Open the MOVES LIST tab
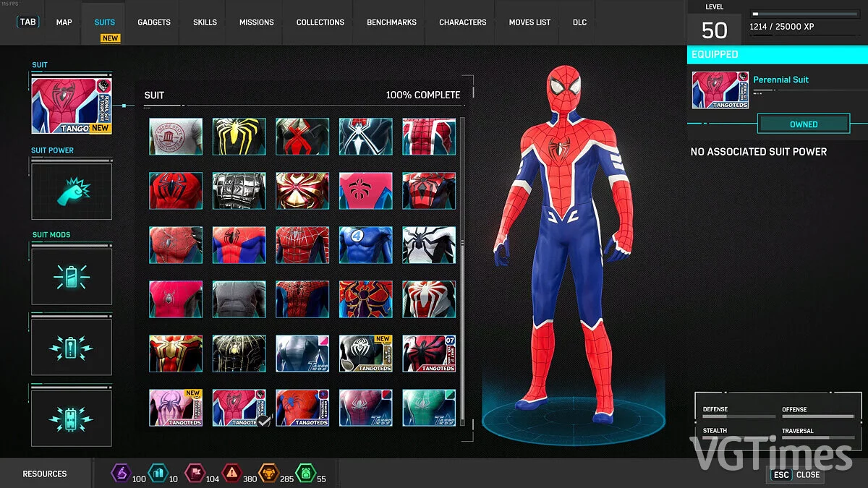 pyautogui.click(x=529, y=22)
